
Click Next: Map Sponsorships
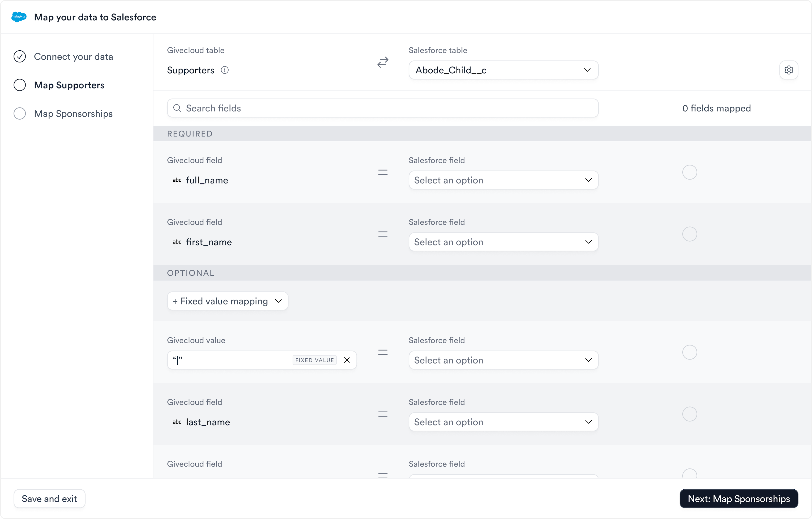click(x=738, y=499)
